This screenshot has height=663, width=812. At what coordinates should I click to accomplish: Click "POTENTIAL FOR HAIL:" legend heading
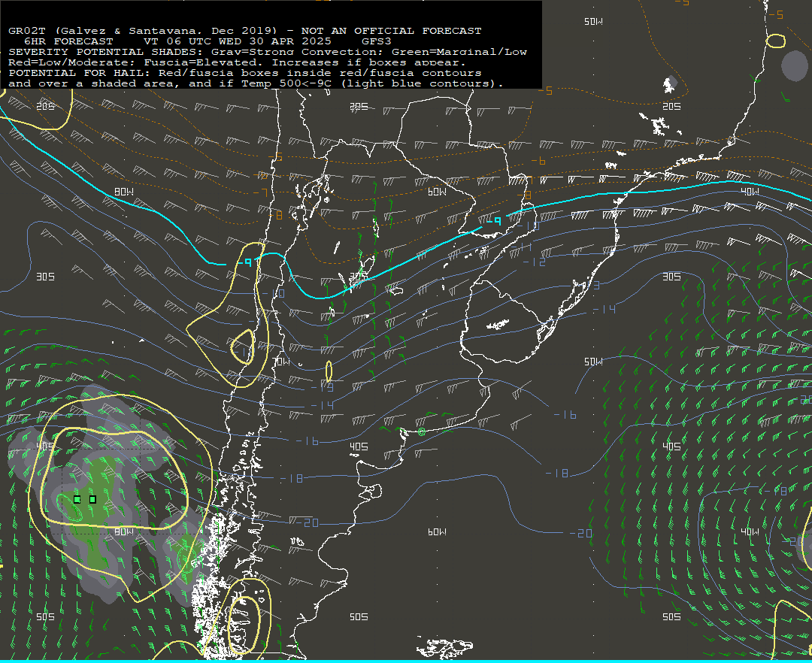pyautogui.click(x=80, y=73)
